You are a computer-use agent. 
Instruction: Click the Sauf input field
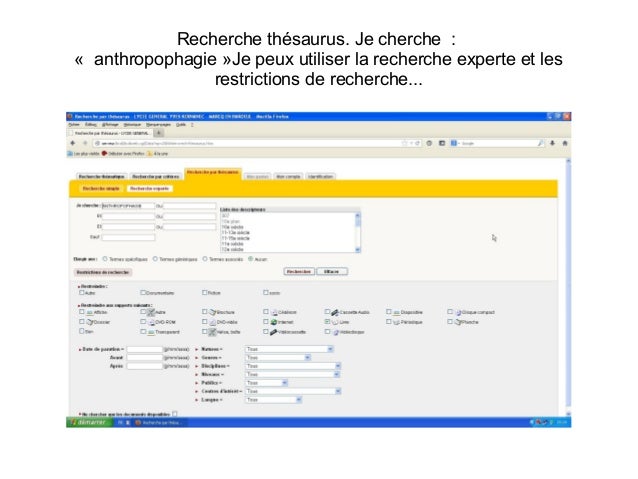pos(128,237)
